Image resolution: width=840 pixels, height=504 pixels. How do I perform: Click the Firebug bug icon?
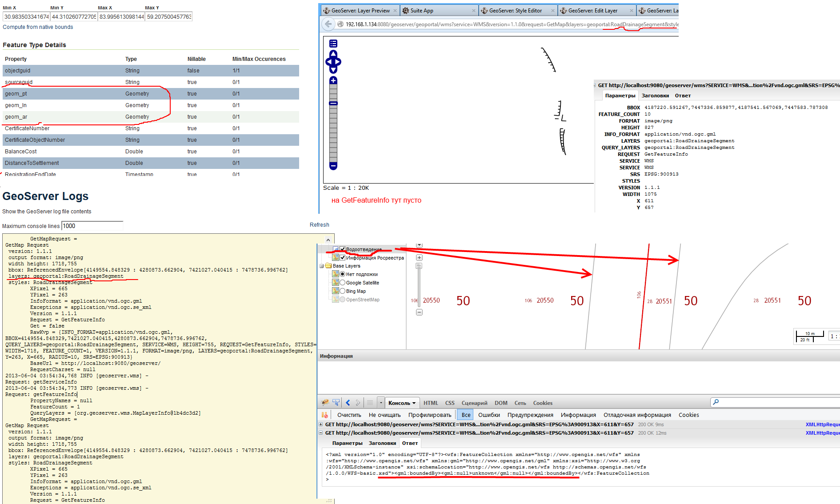click(x=325, y=403)
